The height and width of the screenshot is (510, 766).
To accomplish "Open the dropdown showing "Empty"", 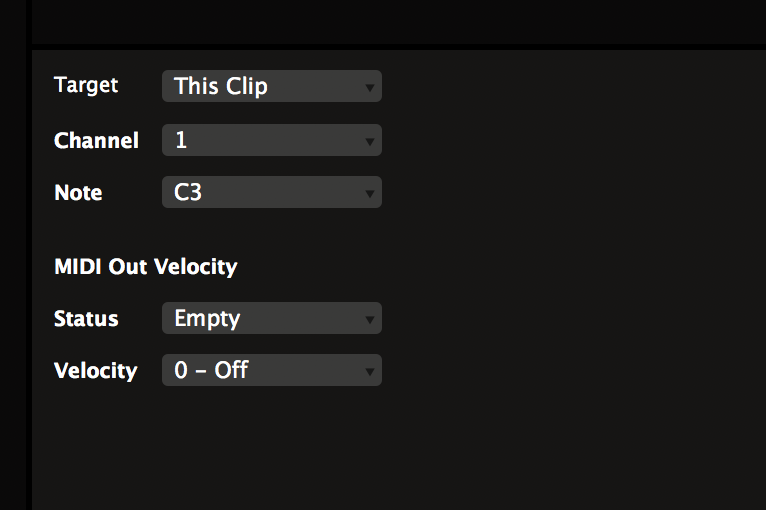I will coord(262,319).
